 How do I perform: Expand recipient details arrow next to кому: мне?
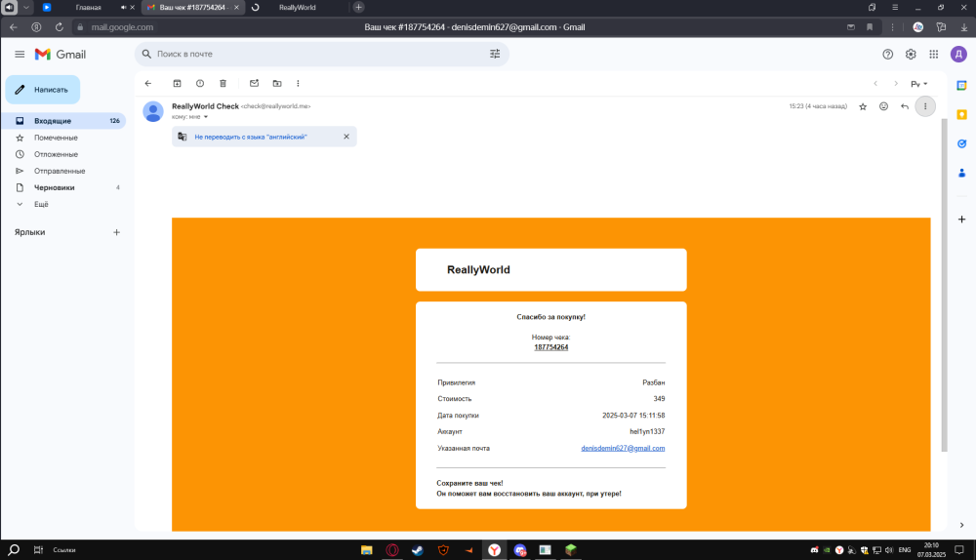[x=206, y=117]
